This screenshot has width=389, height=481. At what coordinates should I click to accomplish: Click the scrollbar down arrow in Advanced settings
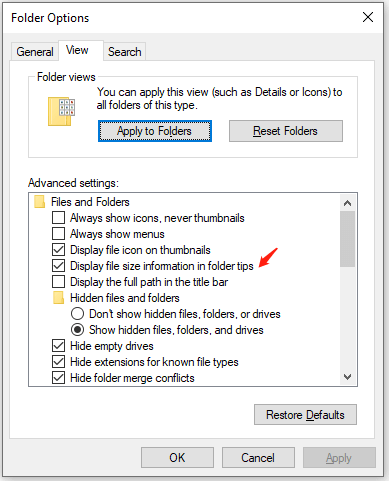(x=347, y=377)
